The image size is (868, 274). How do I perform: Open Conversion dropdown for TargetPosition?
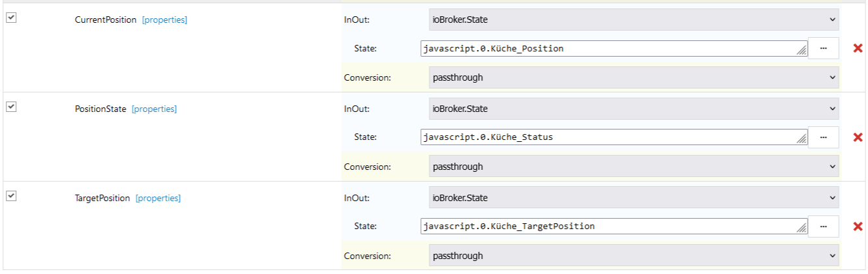(633, 256)
